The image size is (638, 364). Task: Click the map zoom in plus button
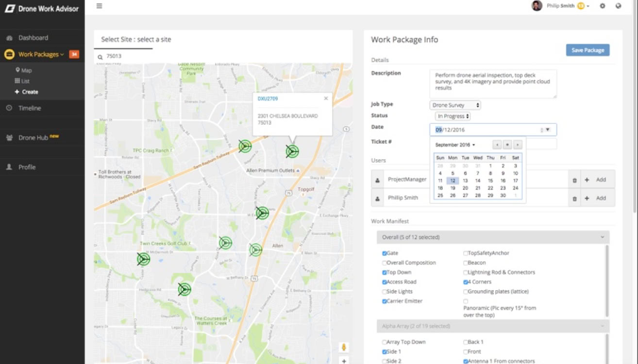click(344, 361)
